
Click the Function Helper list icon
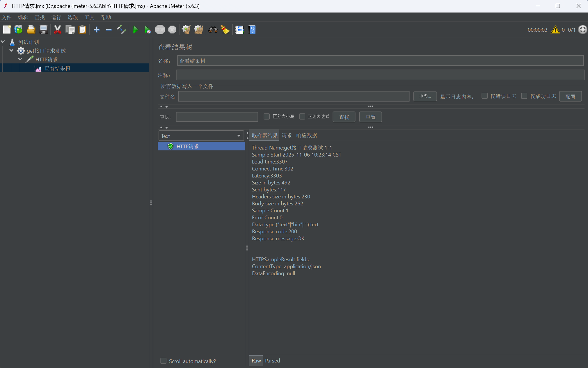point(239,30)
